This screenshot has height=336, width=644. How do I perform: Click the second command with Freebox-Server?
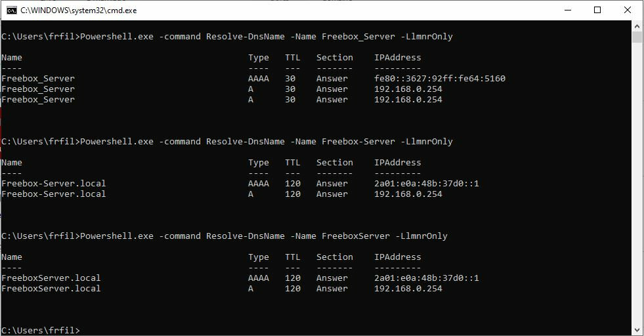tap(266, 142)
